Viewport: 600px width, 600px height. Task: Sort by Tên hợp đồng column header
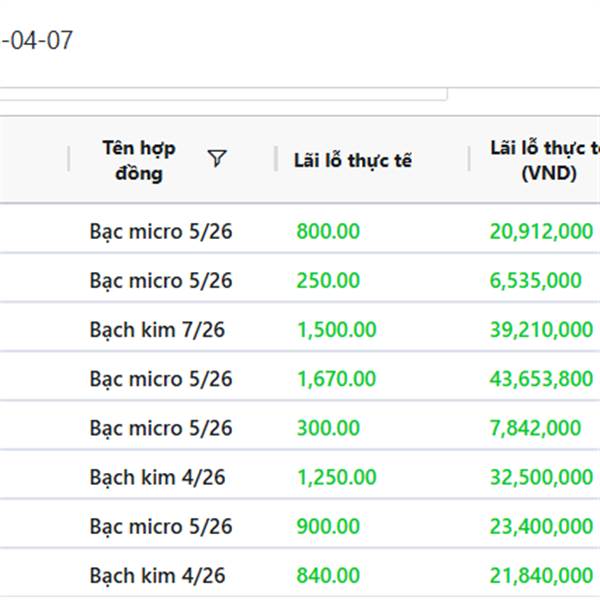(x=138, y=160)
